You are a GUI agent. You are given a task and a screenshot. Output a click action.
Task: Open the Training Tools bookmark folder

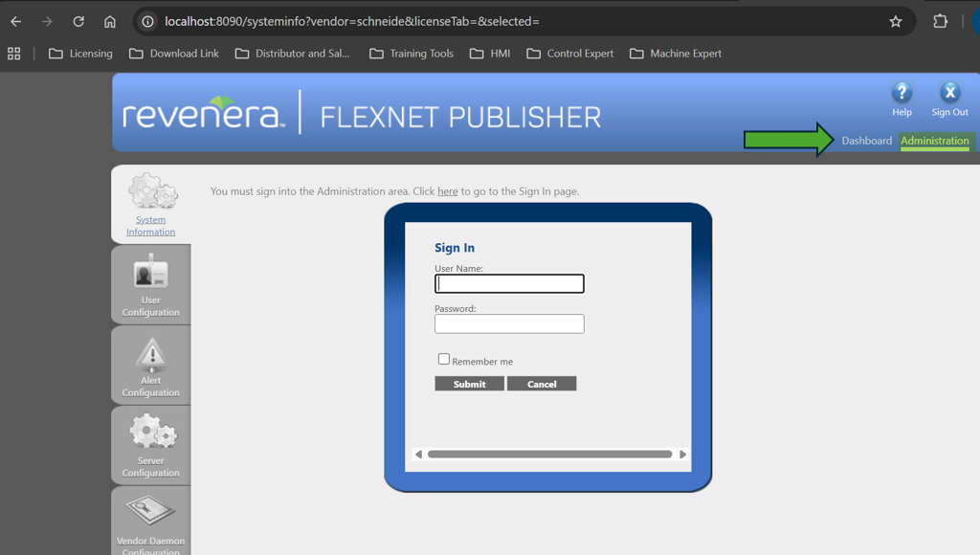tap(412, 54)
